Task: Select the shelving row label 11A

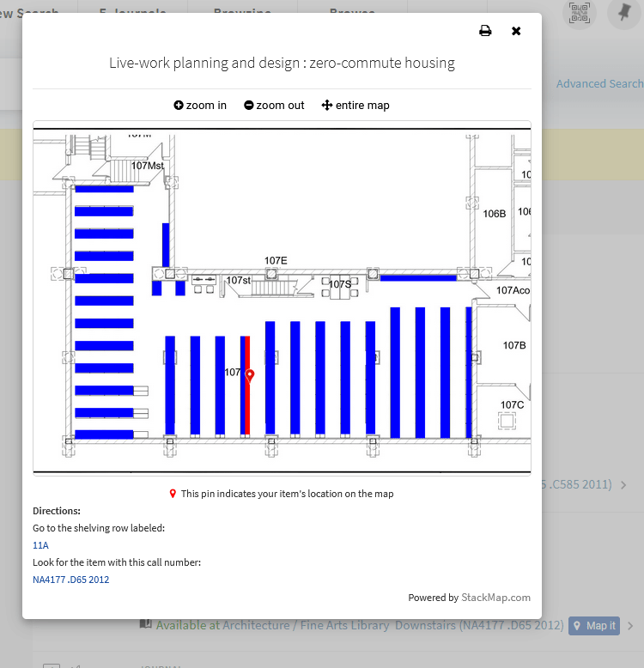Action: tap(41, 545)
